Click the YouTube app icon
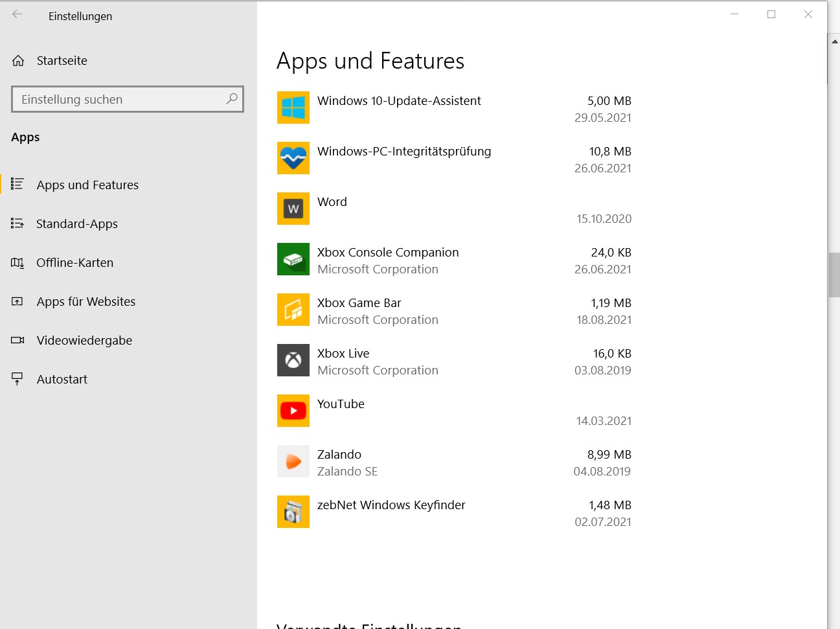The width and height of the screenshot is (840, 629). coord(293,411)
